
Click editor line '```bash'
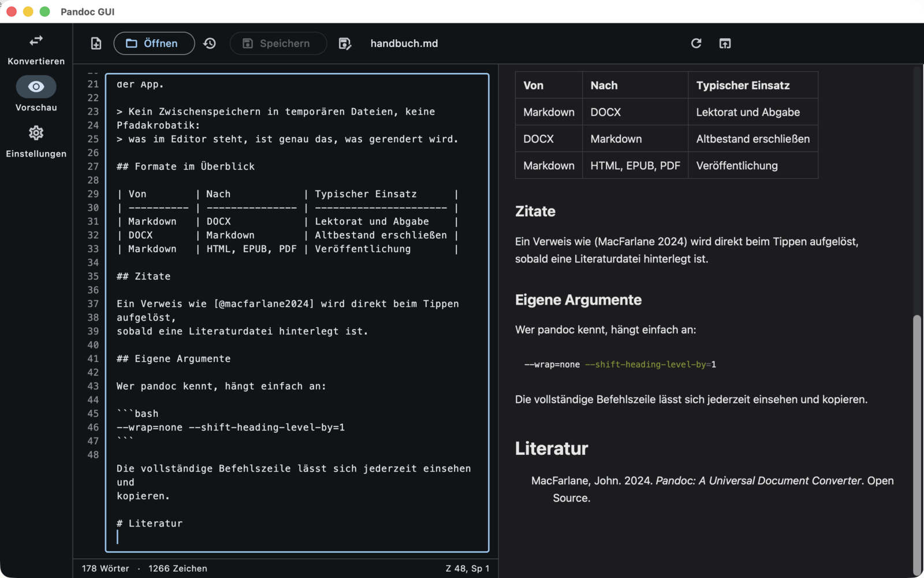click(x=137, y=414)
